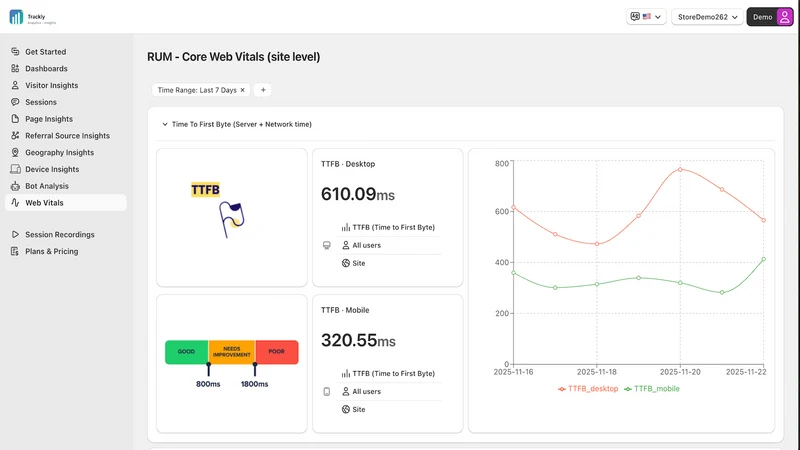Open Sessions in sidebar
The height and width of the screenshot is (450, 800).
tap(66, 102)
